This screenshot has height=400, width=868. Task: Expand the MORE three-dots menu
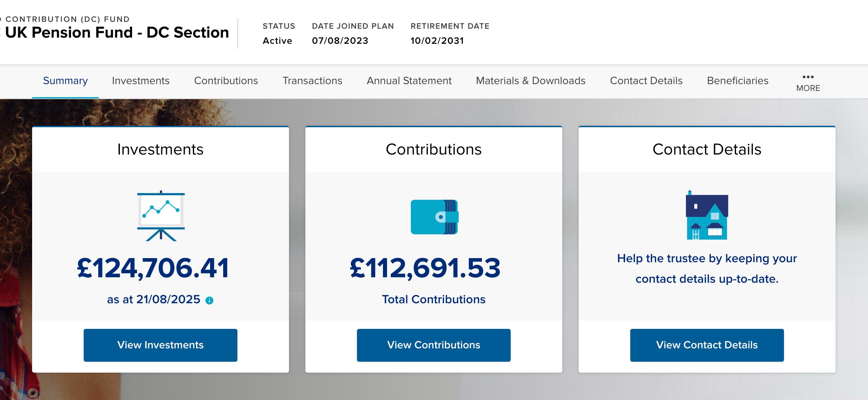click(808, 82)
